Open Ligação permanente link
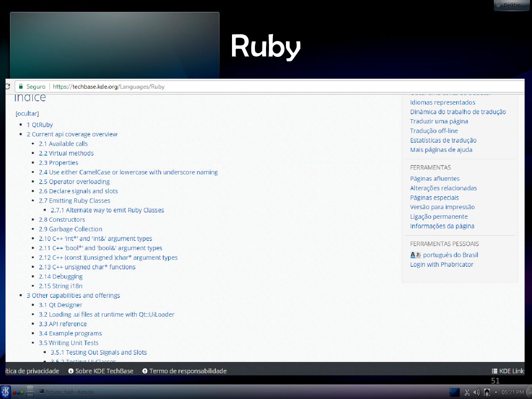 (439, 216)
